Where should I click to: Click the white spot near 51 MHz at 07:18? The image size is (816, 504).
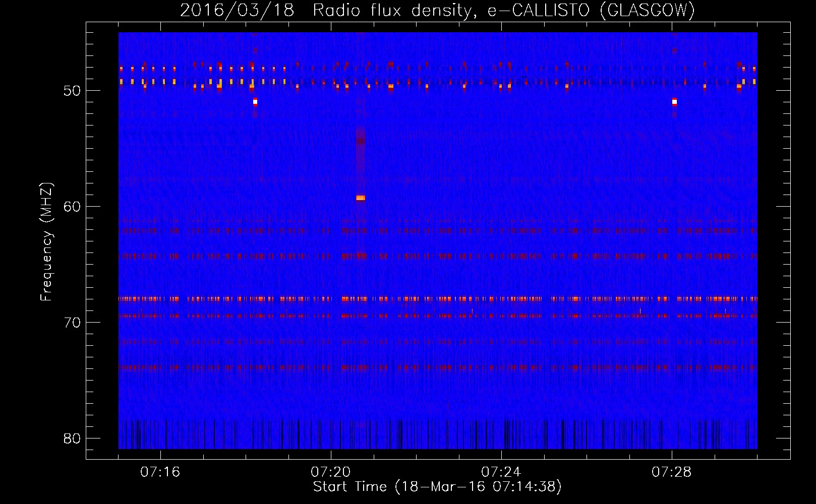(x=255, y=102)
